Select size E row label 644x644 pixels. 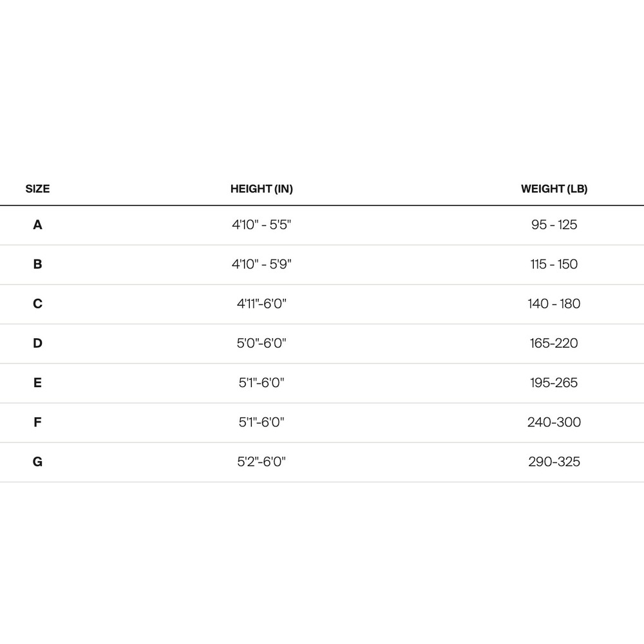[37, 383]
